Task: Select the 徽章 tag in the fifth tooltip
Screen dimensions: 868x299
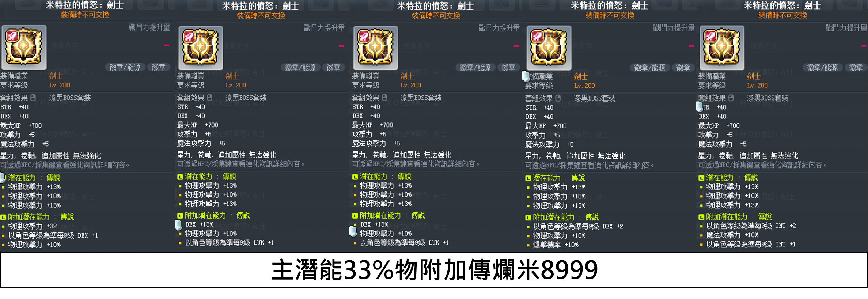Action: (855, 68)
